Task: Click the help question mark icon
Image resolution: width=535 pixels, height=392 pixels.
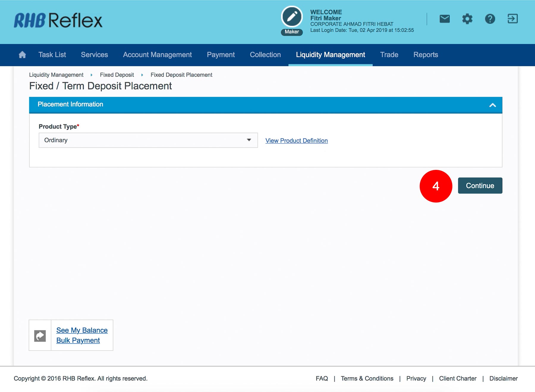Action: click(490, 19)
